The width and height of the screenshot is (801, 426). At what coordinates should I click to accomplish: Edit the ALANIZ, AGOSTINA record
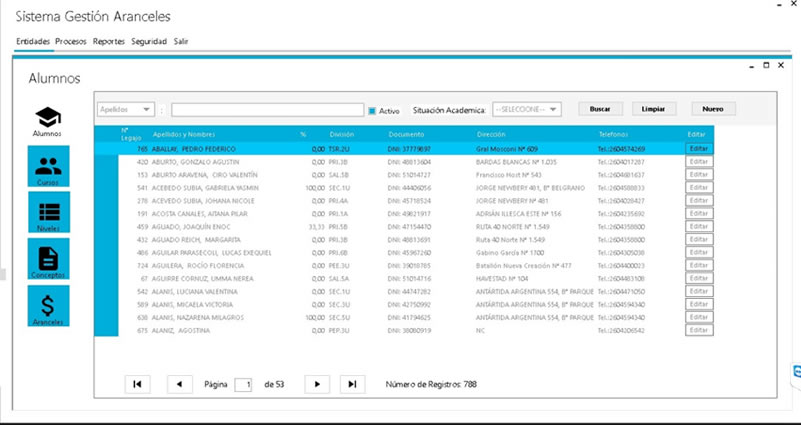click(x=699, y=330)
